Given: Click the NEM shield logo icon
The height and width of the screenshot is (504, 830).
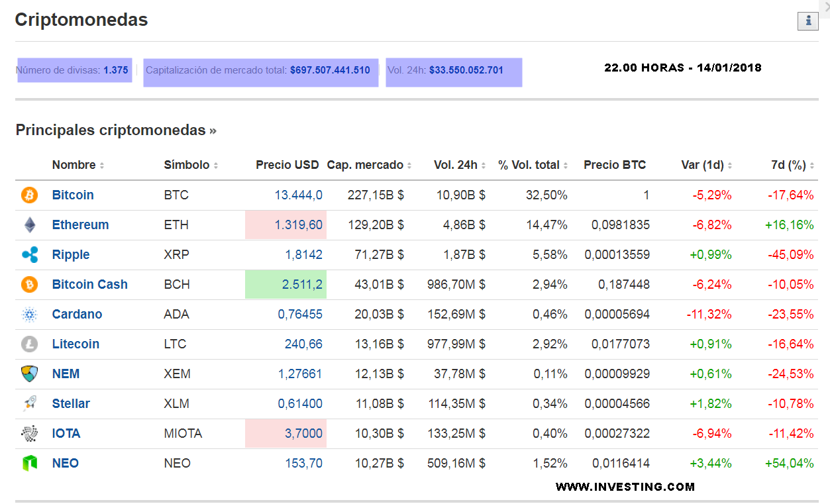Looking at the screenshot, I should pyautogui.click(x=30, y=374).
